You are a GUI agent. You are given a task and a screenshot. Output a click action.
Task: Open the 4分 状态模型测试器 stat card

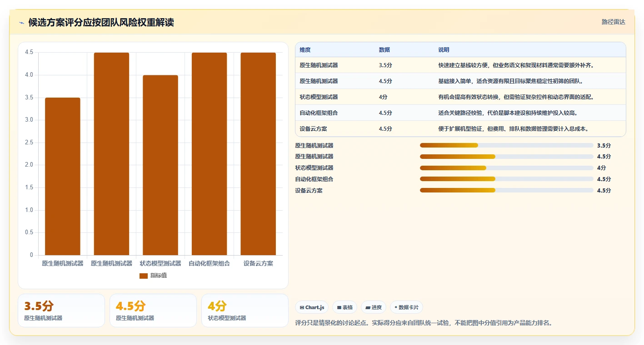click(245, 310)
